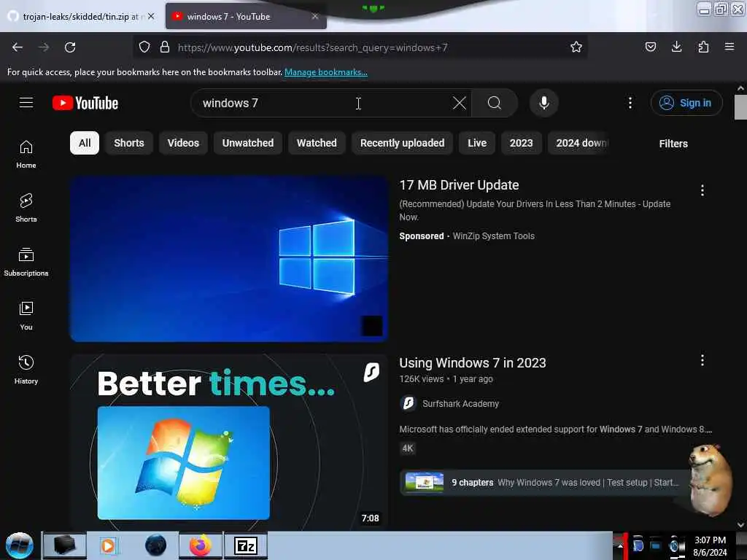Open the Windows 10 logo ad thumbnail
Screen dimensions: 747x560
pos(229,259)
